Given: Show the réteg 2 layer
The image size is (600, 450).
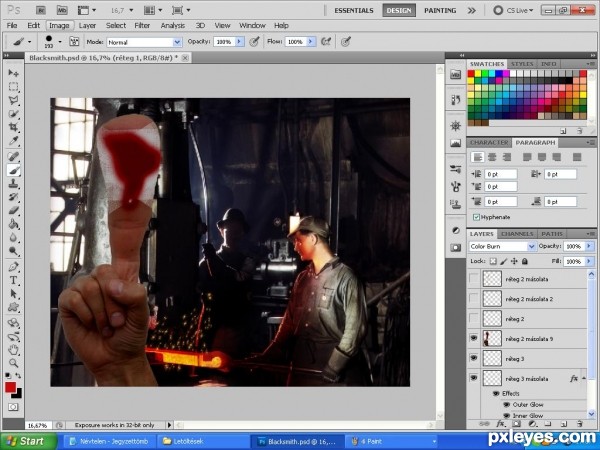Looking at the screenshot, I should (x=474, y=319).
